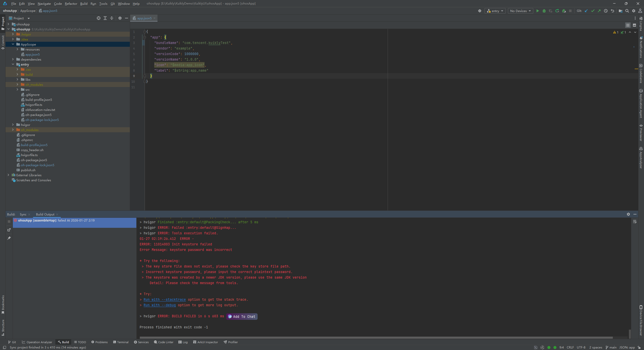The image size is (644, 350).
Task: Click Git commit checkmark icon
Action: [593, 11]
